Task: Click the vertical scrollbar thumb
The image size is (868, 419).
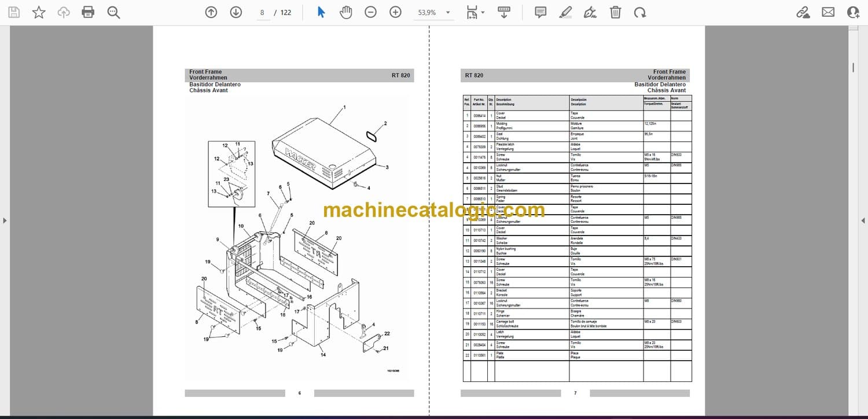Action: pyautogui.click(x=853, y=68)
